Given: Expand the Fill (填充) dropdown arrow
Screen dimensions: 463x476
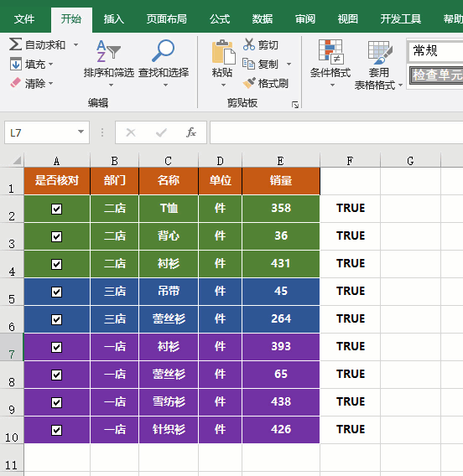Looking at the screenshot, I should click(50, 64).
